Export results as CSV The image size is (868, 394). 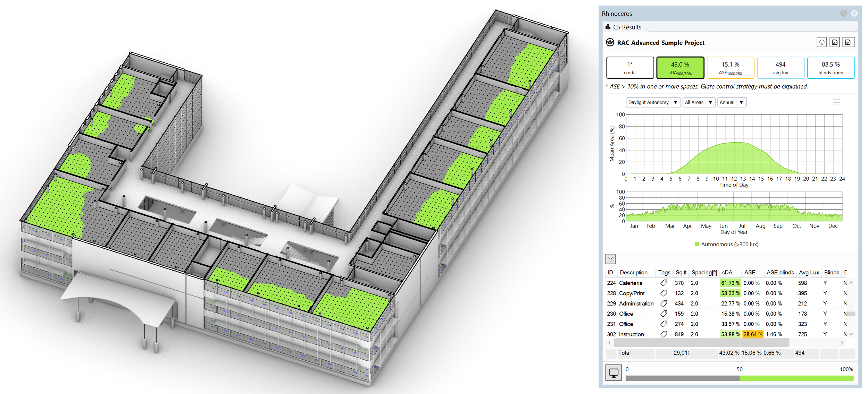point(835,42)
